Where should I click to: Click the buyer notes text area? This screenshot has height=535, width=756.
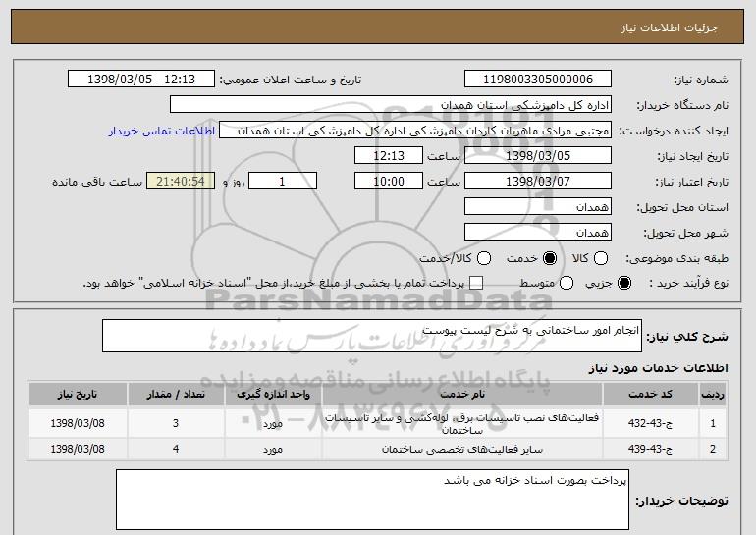pos(372,500)
